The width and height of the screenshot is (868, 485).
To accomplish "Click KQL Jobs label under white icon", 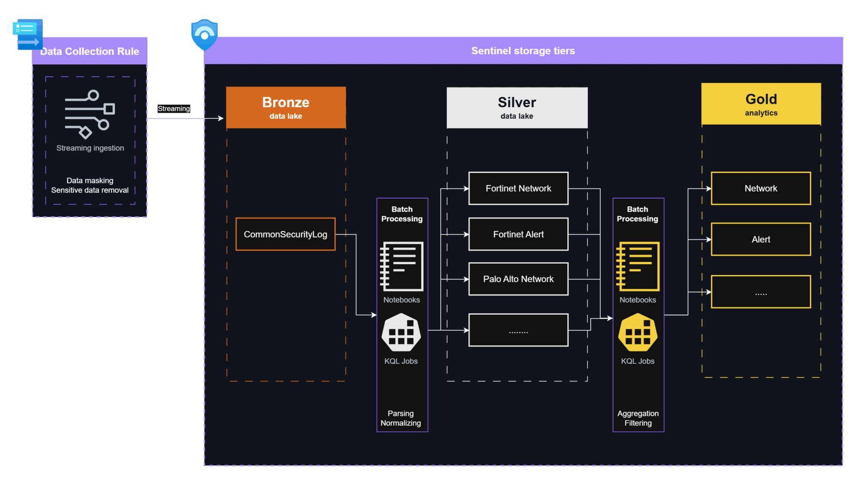I will coord(401,361).
